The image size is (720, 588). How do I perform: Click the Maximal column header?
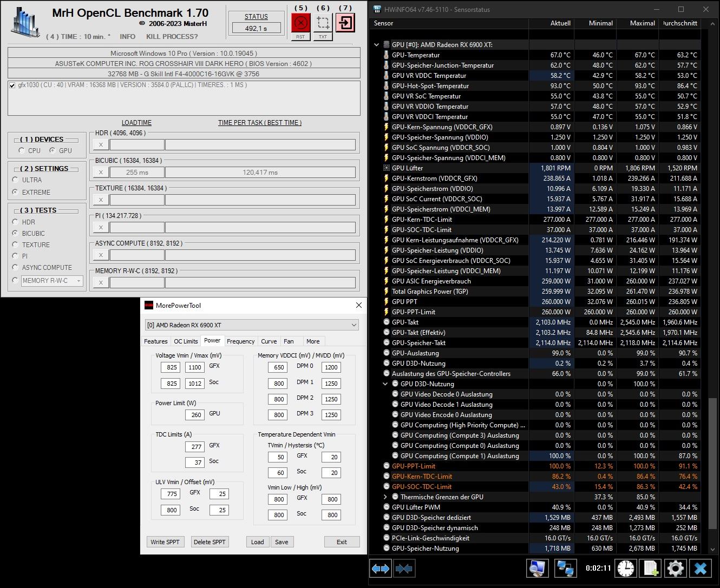638,23
